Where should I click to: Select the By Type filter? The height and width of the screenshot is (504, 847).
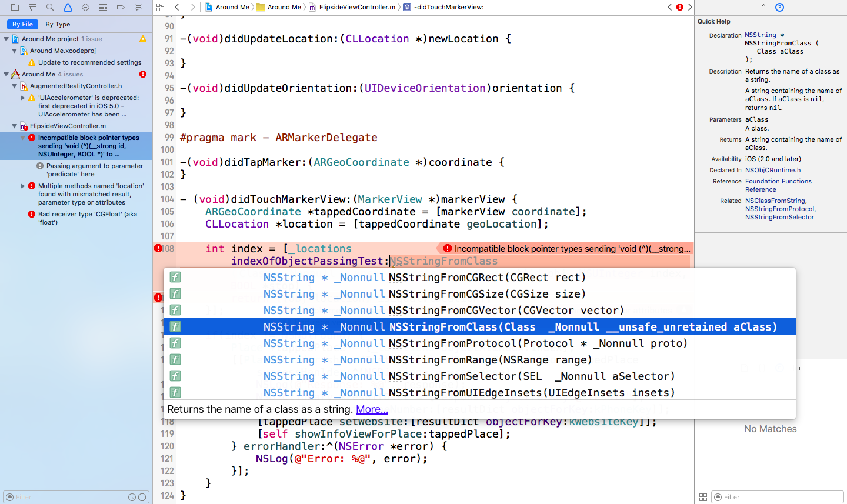(x=58, y=24)
